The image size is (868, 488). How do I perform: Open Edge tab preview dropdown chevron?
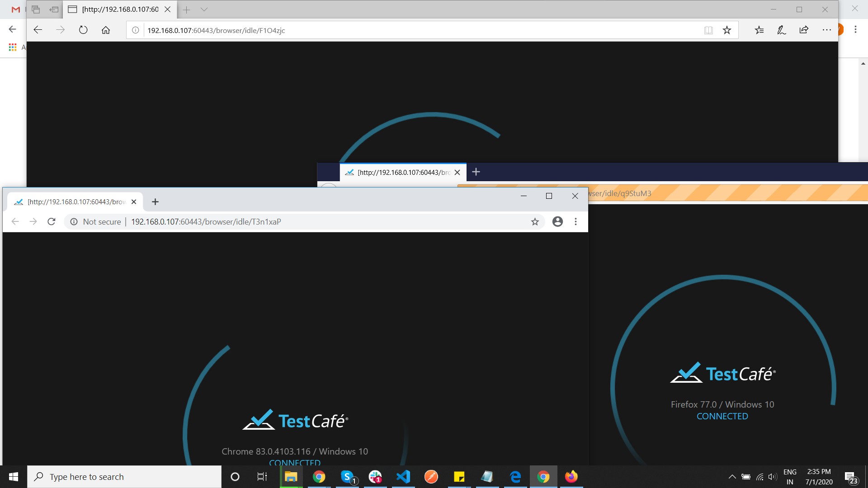(x=204, y=9)
